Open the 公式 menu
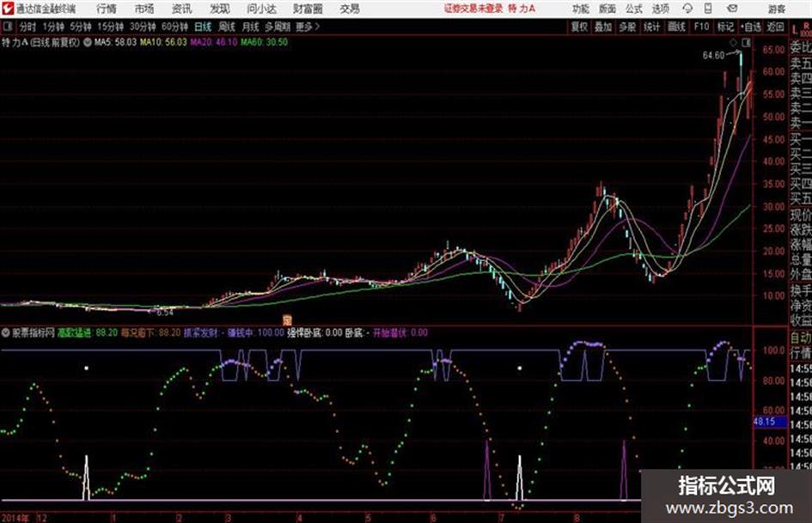Screen dimensions: 812x523 [634, 9]
